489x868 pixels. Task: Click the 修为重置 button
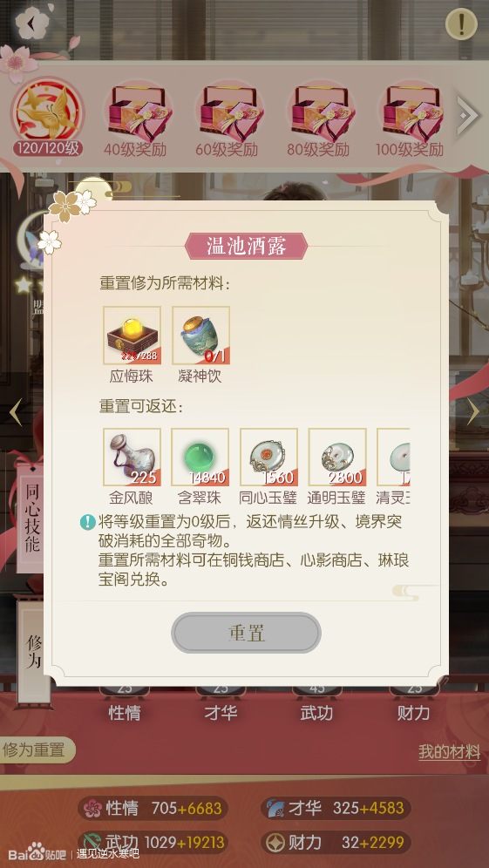pyautogui.click(x=34, y=750)
